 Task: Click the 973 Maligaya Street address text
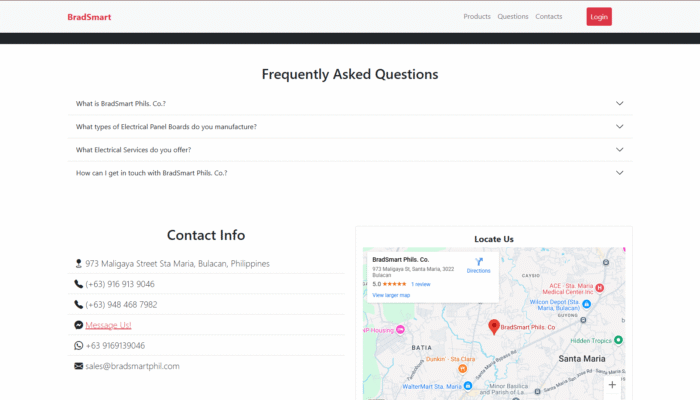coord(178,263)
